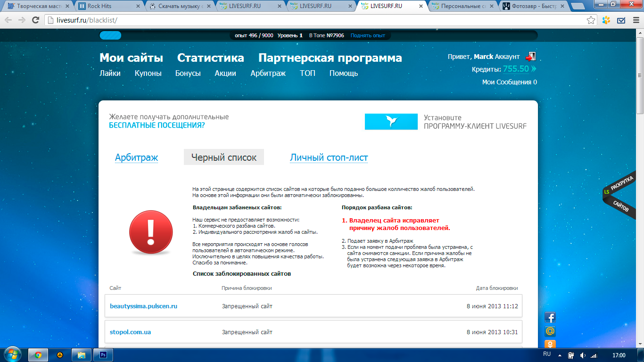This screenshot has width=644, height=362.
Task: Click the network signal tray icon
Action: coord(594,355)
